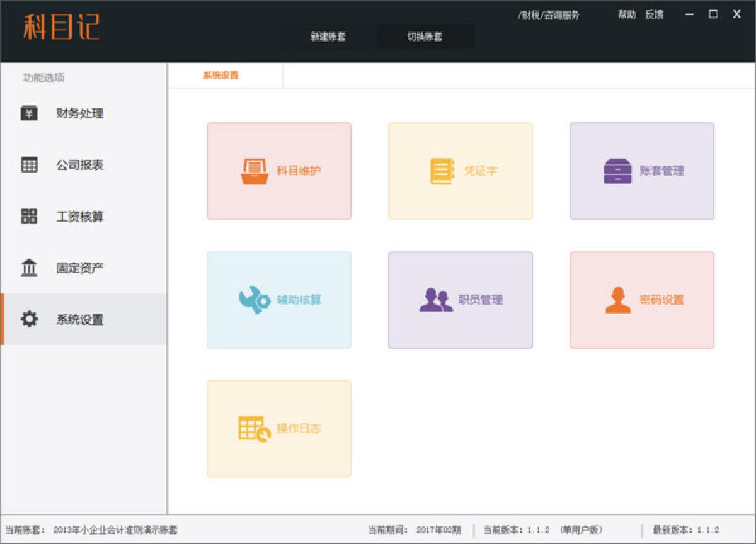The height and width of the screenshot is (544, 756).
Task: Click the 切换账套 button
Action: pos(426,37)
